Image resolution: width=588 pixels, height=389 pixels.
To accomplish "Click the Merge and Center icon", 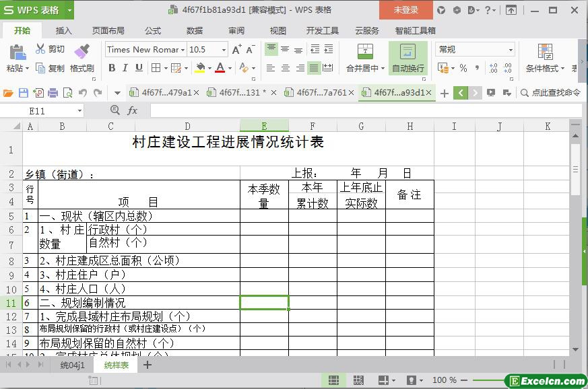I will click(x=364, y=51).
